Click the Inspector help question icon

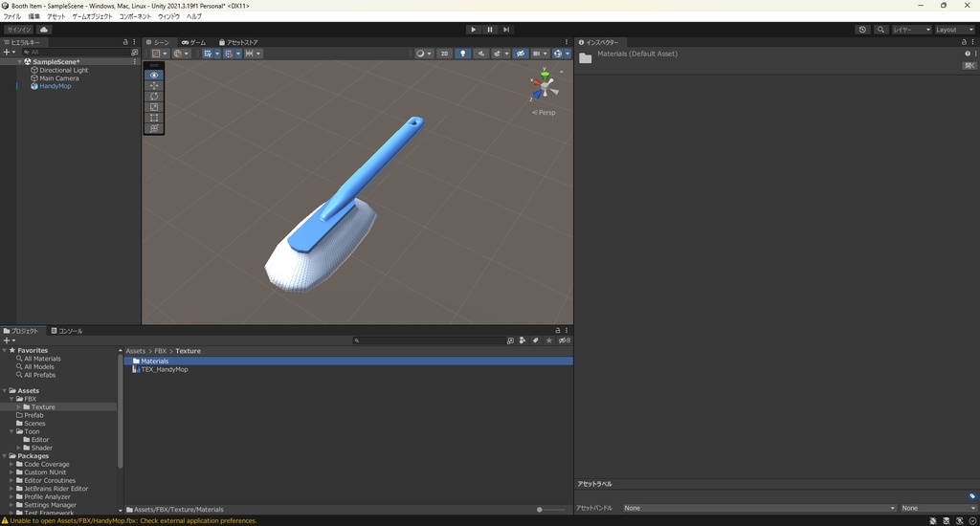coord(968,54)
